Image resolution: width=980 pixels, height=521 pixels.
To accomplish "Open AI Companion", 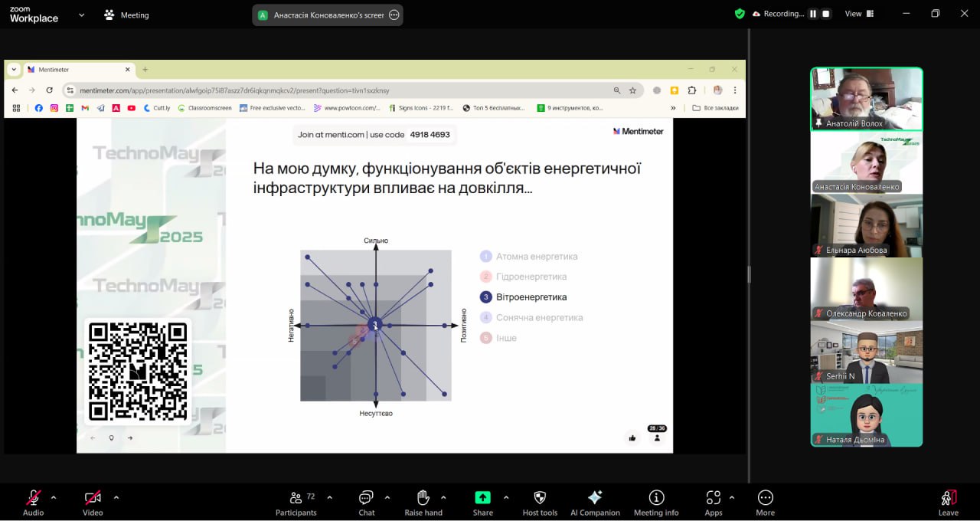I will click(595, 502).
